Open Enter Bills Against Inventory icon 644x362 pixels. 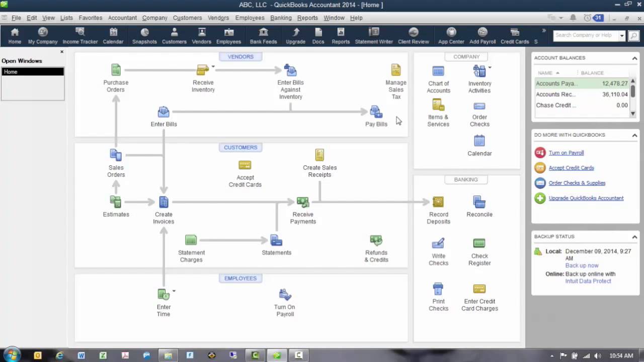click(x=290, y=70)
